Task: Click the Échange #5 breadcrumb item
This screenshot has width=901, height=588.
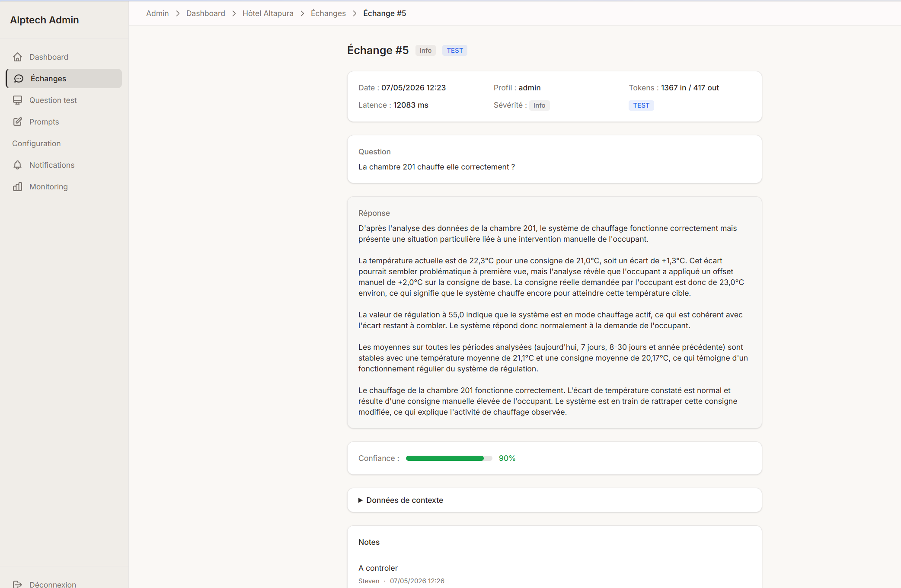Action: pyautogui.click(x=385, y=13)
